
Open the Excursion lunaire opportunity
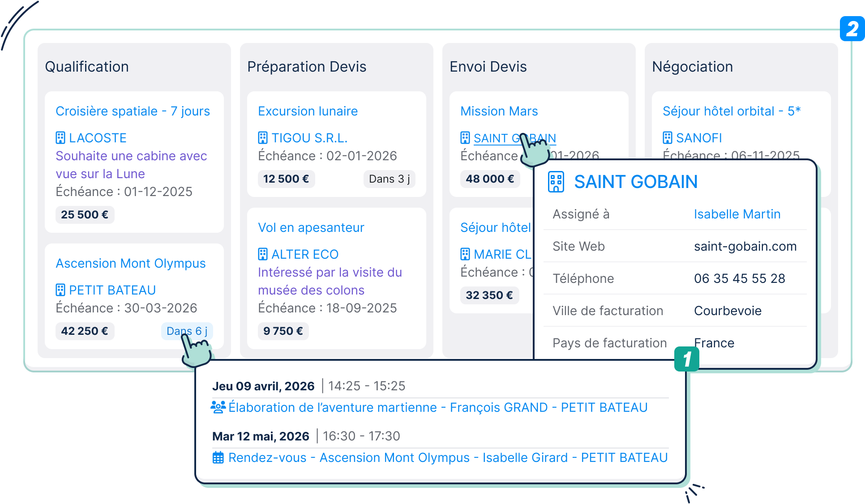[308, 111]
